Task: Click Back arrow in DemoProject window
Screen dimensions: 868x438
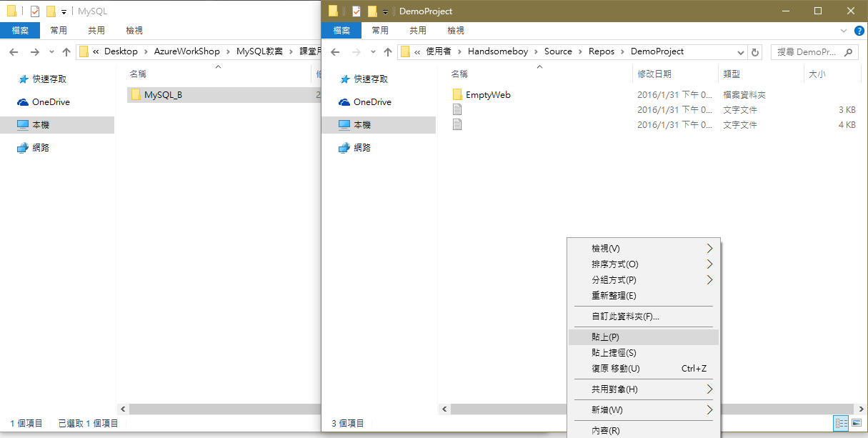Action: point(335,52)
